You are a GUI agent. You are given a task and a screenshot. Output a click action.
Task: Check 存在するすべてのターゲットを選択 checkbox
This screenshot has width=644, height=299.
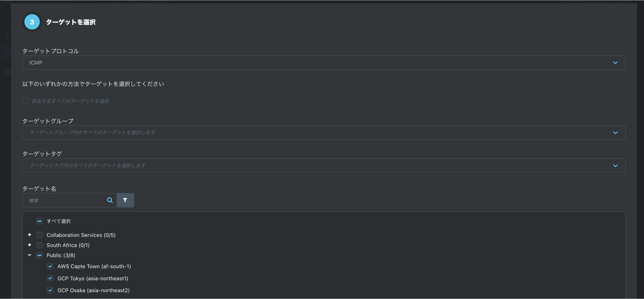point(25,101)
